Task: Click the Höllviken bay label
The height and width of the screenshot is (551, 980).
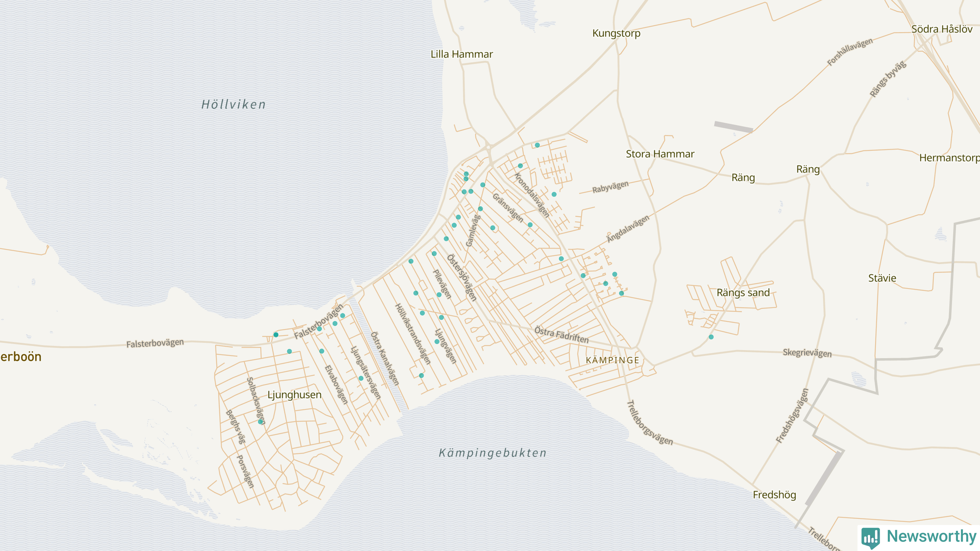Action: pos(234,104)
